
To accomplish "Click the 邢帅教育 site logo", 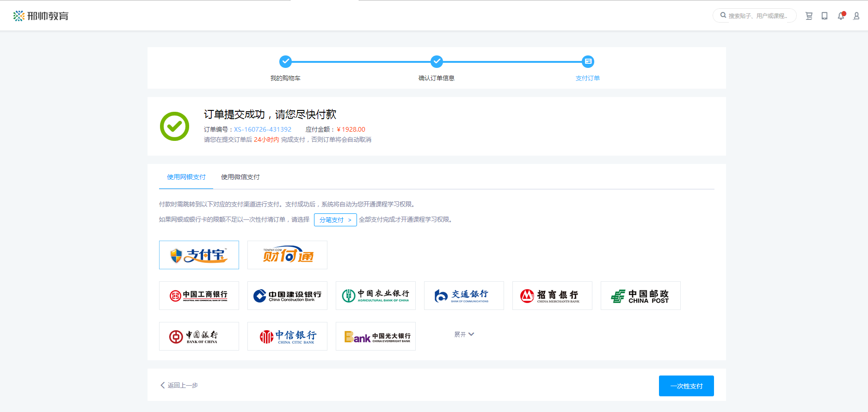I will (41, 16).
